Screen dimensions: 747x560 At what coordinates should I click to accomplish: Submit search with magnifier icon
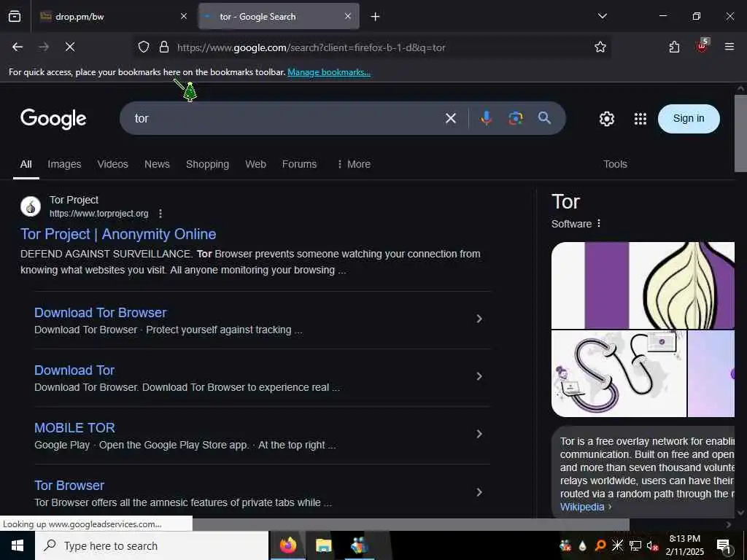544,117
